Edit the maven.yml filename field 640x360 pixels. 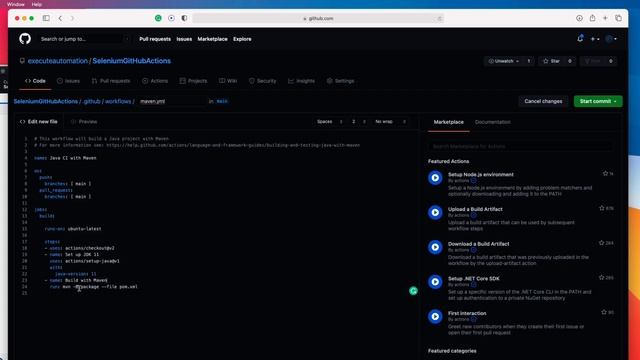tap(171, 101)
